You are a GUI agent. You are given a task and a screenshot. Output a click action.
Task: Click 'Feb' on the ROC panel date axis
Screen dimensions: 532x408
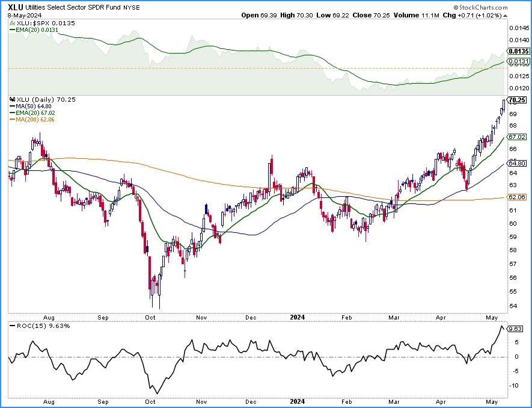tap(347, 402)
